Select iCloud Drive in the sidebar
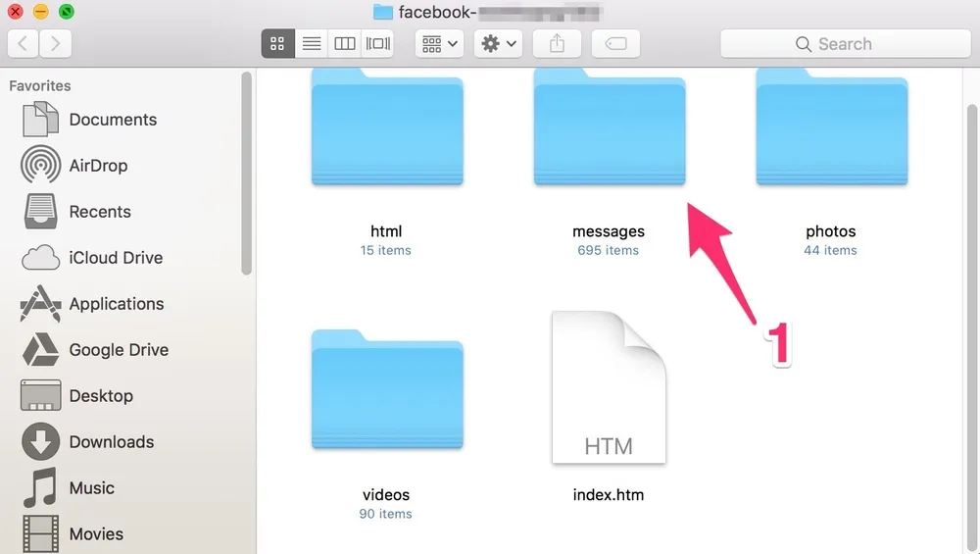 click(x=115, y=258)
